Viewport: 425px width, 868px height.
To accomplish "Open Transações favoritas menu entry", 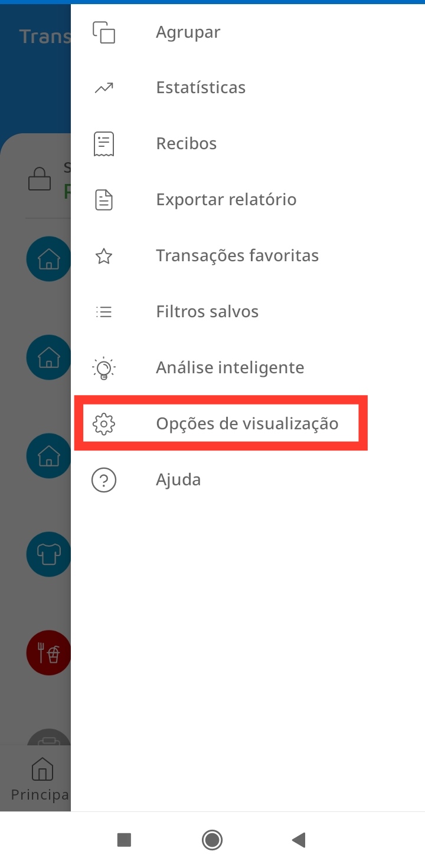I will click(237, 256).
